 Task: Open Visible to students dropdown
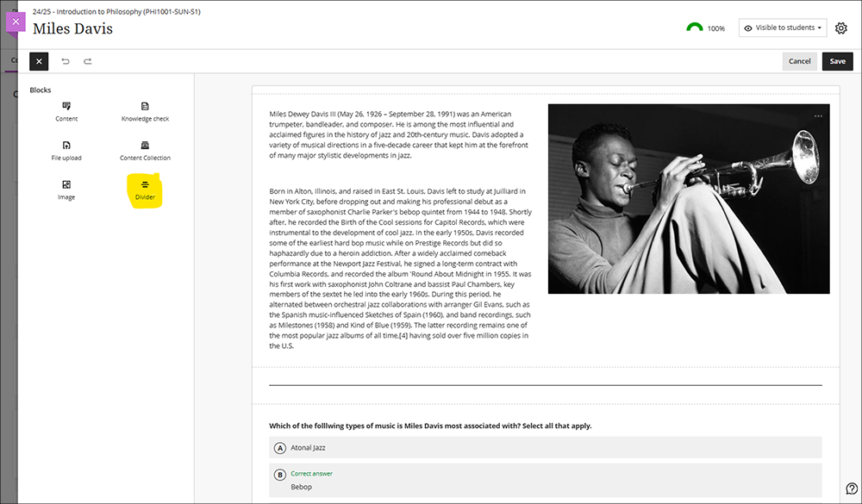(x=783, y=28)
